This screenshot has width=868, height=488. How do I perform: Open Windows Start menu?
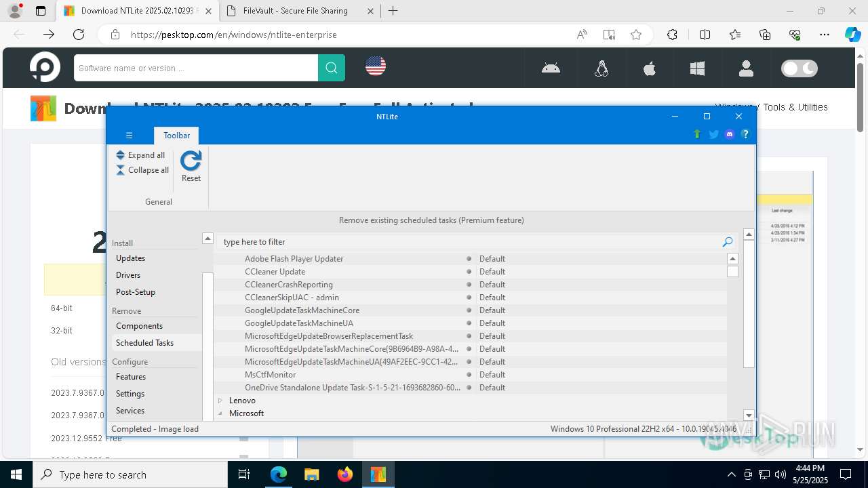click(16, 474)
